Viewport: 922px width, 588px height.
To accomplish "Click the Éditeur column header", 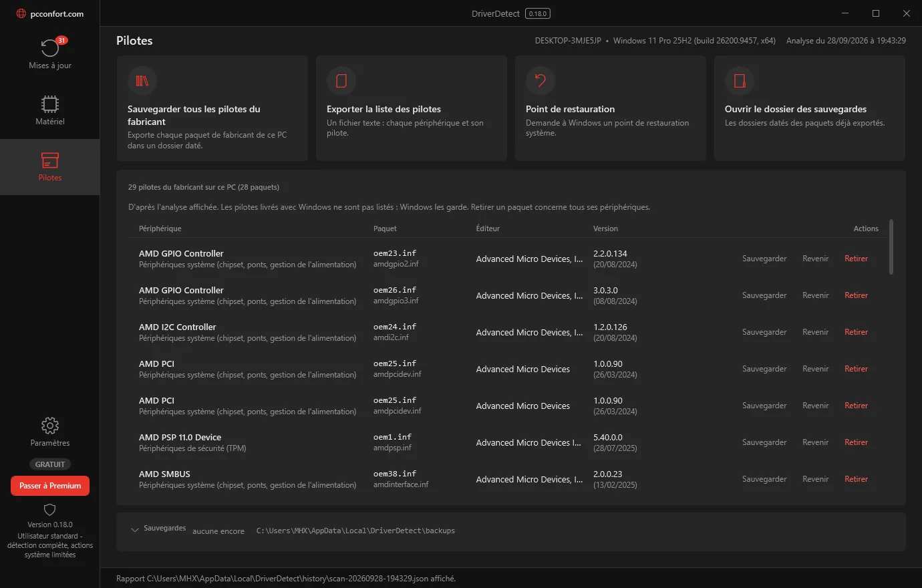I will coord(488,229).
